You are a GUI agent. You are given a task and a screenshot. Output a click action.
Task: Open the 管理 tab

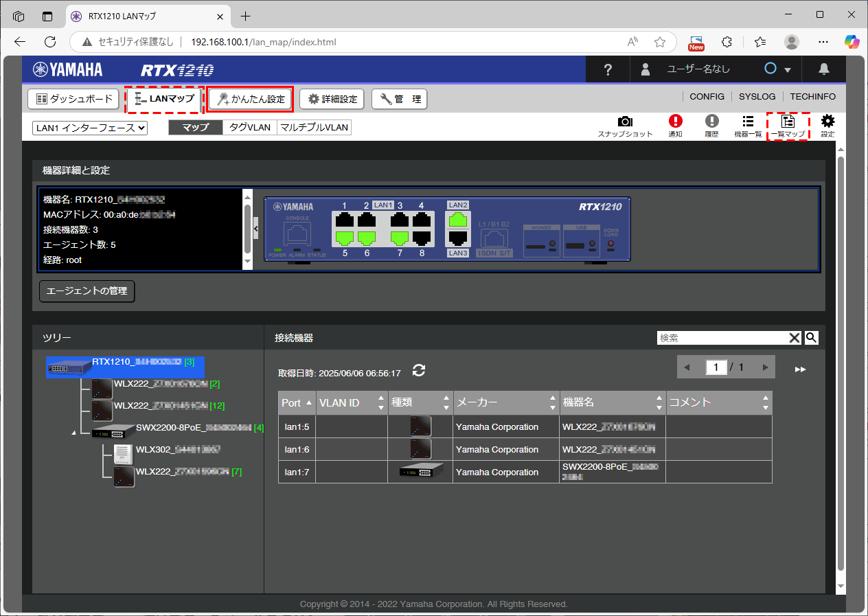tap(399, 99)
